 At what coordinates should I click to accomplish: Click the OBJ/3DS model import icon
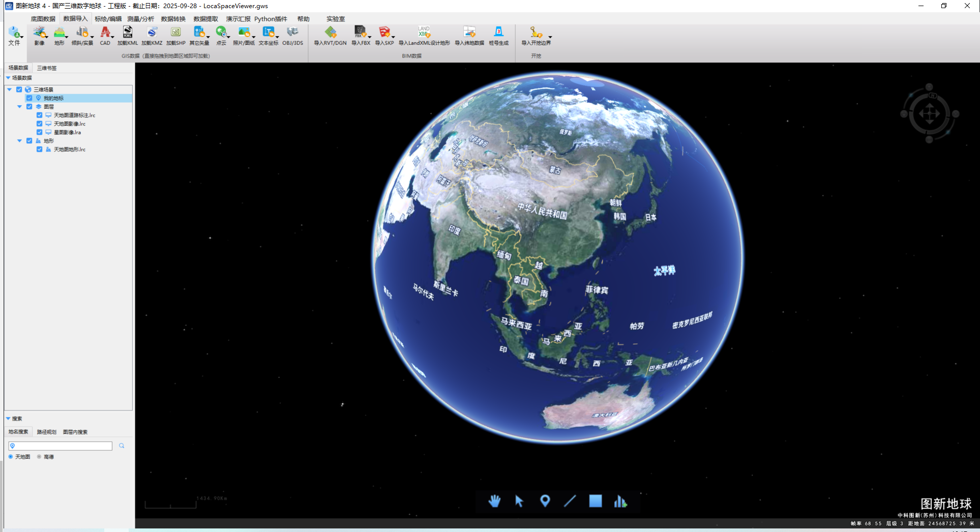click(292, 33)
